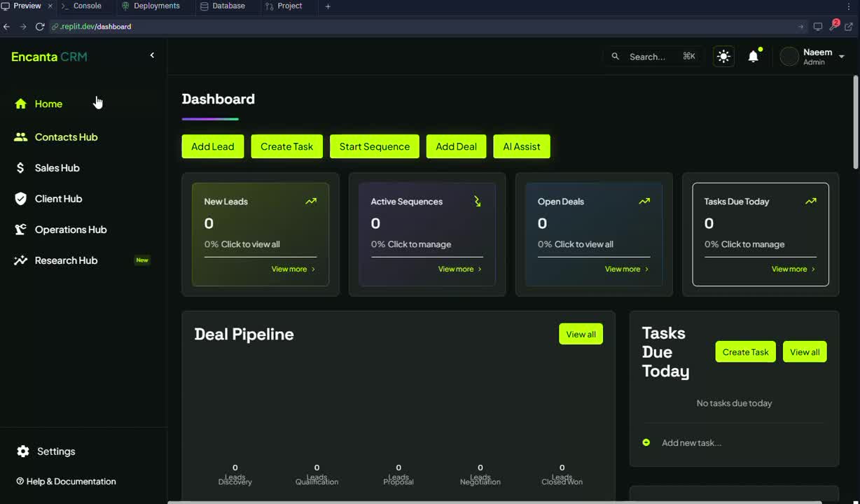Screen dimensions: 860x504
Task: Click the Closed Won stage label
Action: click(562, 482)
